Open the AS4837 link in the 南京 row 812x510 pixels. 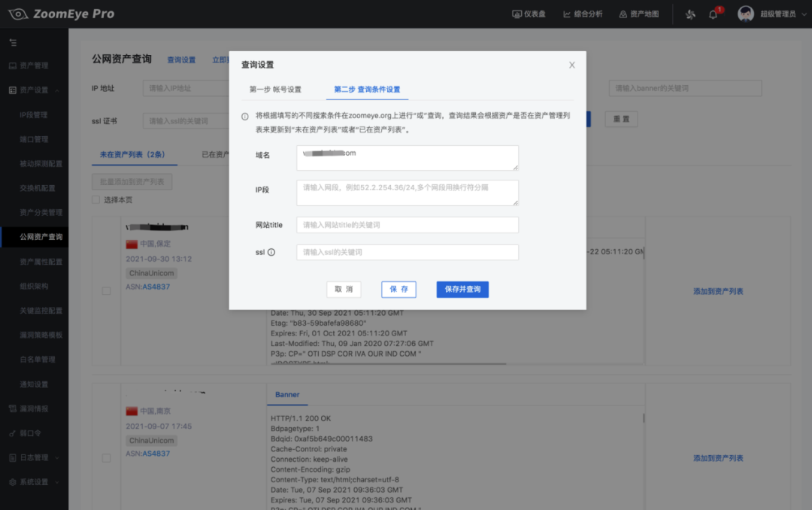[x=156, y=454]
